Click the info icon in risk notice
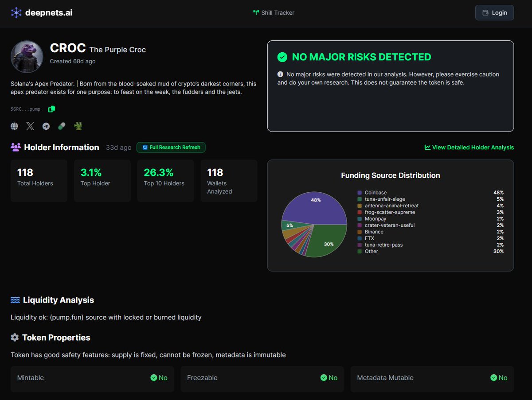The height and width of the screenshot is (400, 532). (x=280, y=74)
